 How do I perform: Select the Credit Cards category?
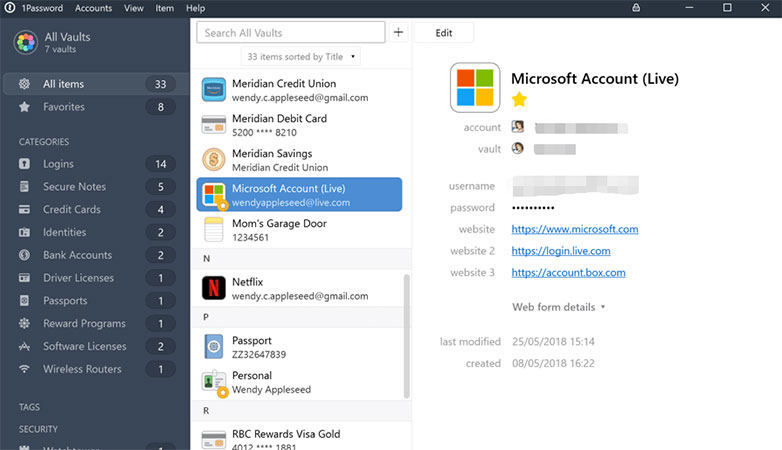71,210
